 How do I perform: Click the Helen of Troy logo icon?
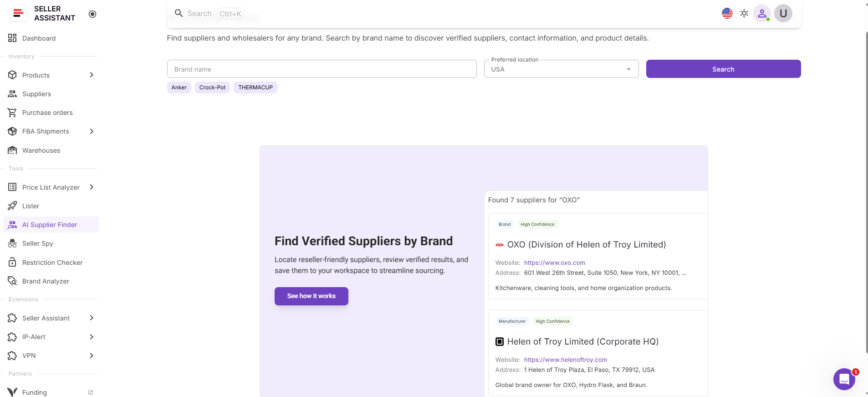pos(500,341)
